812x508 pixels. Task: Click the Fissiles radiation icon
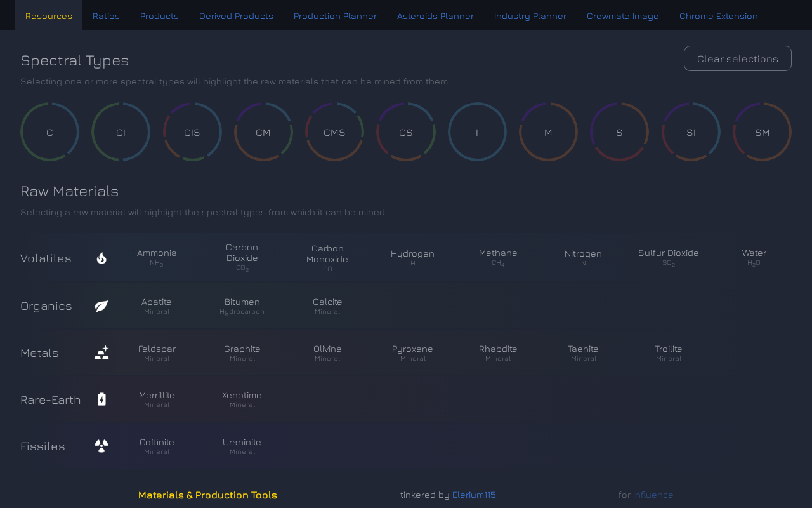click(101, 446)
